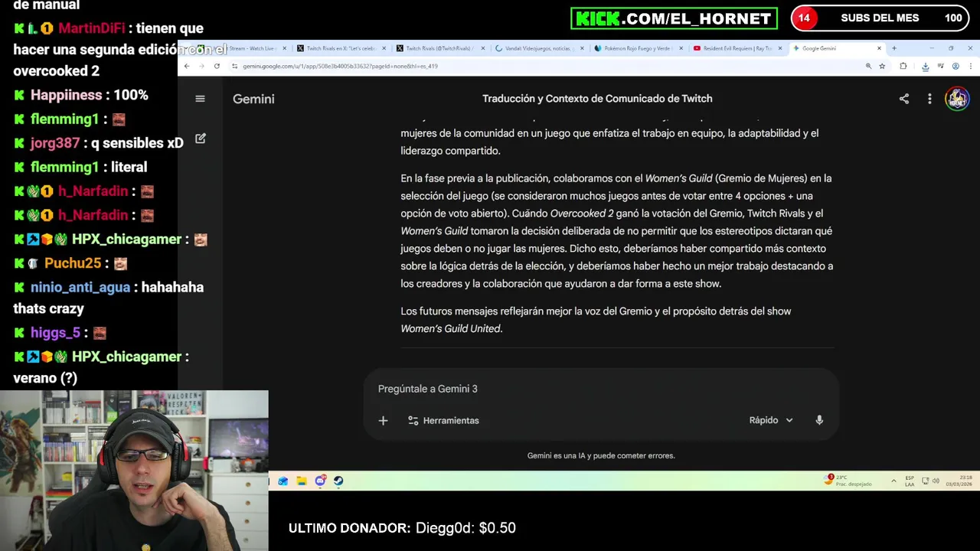This screenshot has width=980, height=551.
Task: Switch to Resident Evil Requiem YouTube tab
Action: [736, 48]
